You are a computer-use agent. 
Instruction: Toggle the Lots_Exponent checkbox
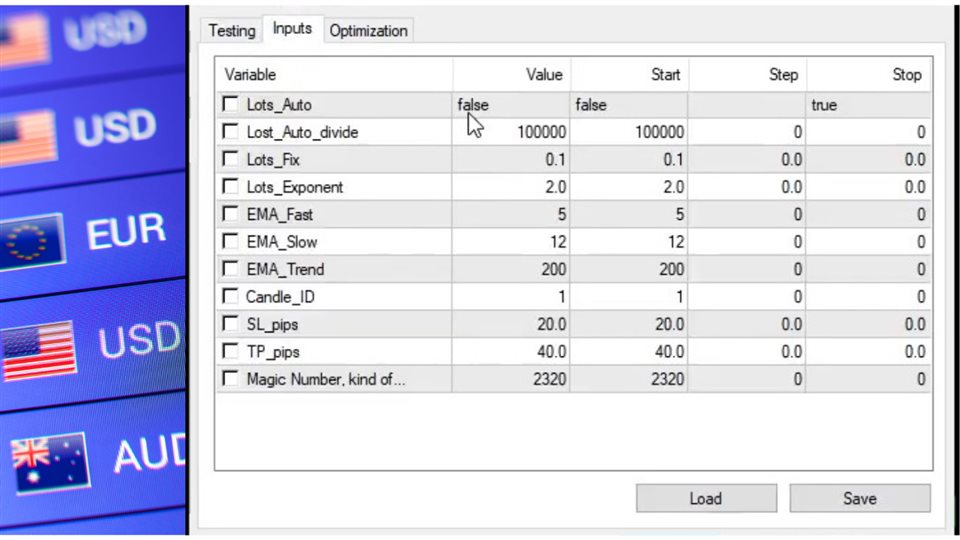click(231, 187)
